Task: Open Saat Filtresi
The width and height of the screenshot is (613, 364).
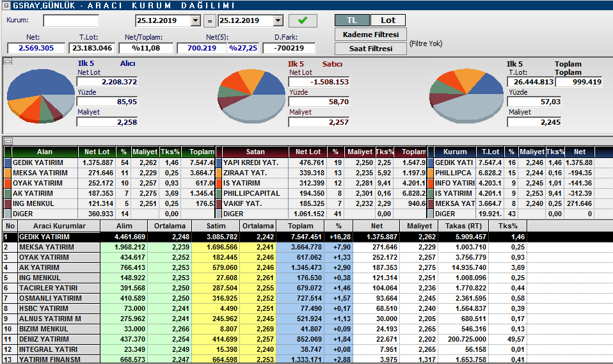Action: [x=370, y=49]
